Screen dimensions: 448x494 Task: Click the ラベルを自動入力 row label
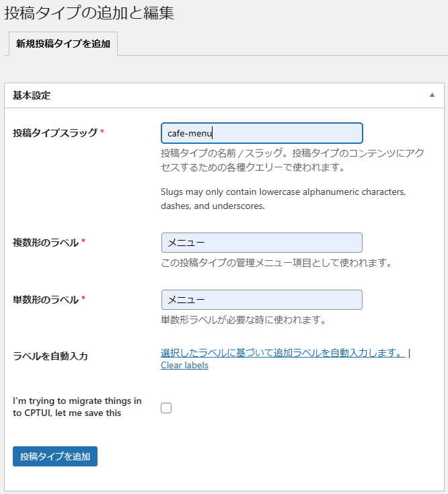pos(50,356)
